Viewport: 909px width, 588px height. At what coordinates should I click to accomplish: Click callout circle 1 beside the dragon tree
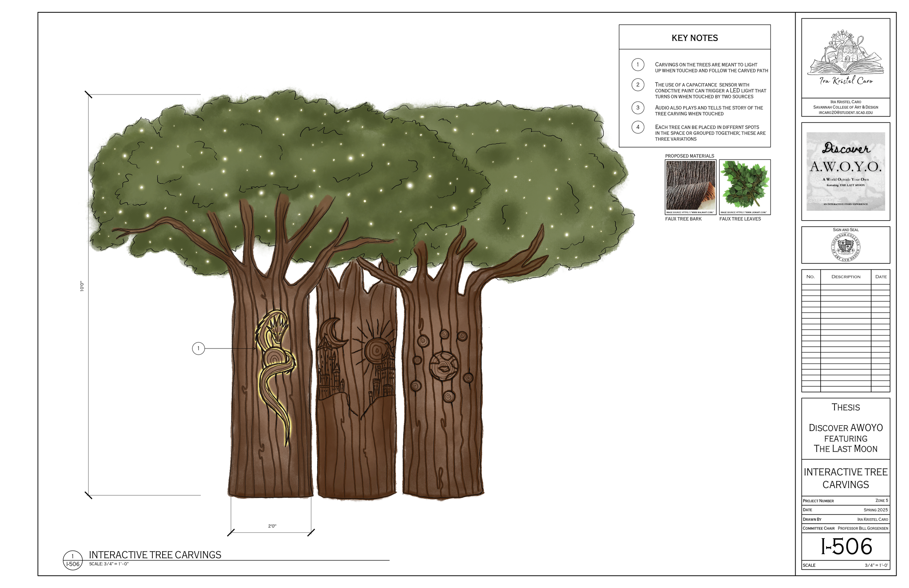pyautogui.click(x=198, y=348)
